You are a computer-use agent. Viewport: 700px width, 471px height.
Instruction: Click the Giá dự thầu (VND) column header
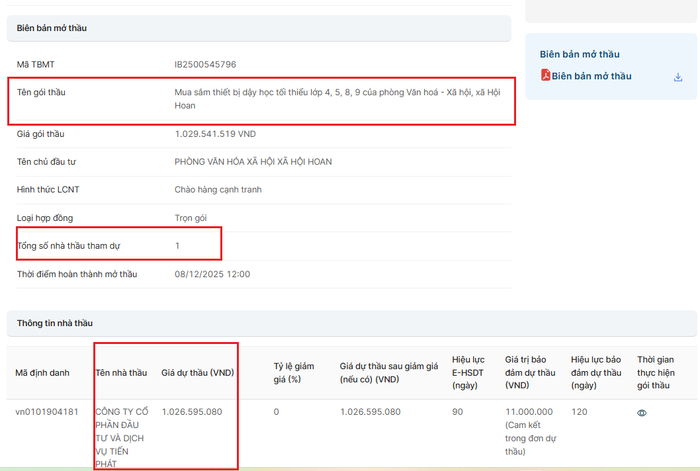pyautogui.click(x=200, y=373)
